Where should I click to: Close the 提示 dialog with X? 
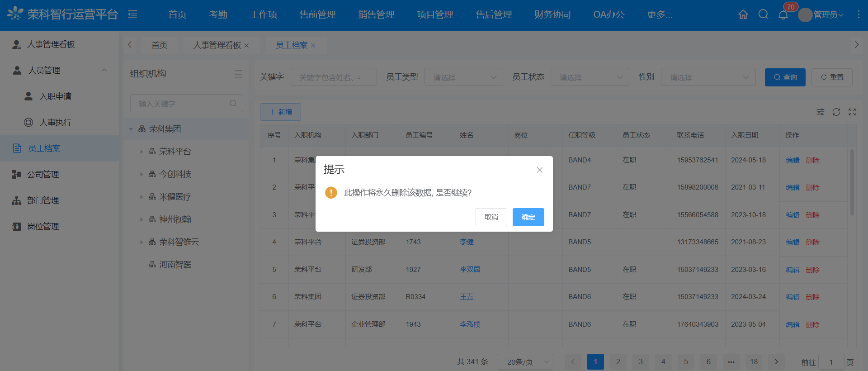(539, 170)
